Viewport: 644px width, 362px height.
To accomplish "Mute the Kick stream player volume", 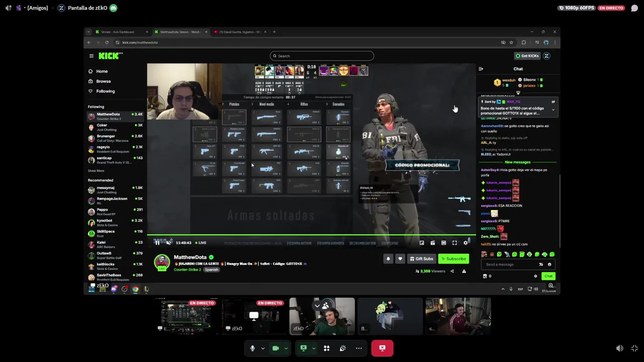I will [x=169, y=243].
